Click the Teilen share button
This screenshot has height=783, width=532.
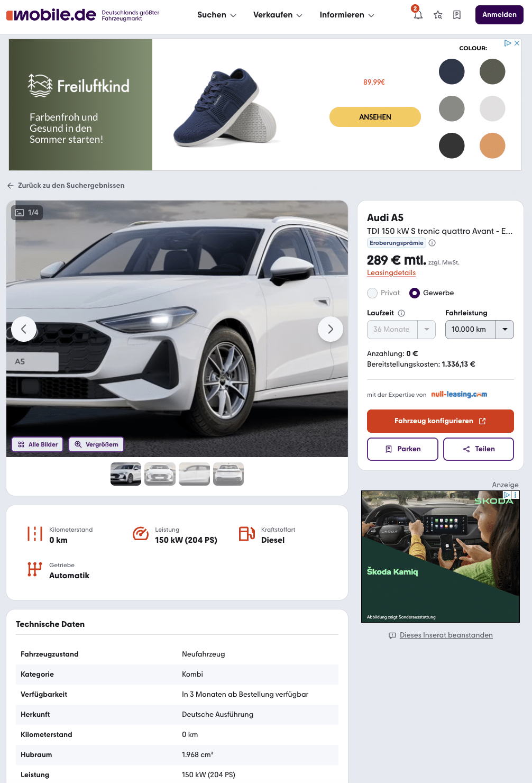click(479, 449)
